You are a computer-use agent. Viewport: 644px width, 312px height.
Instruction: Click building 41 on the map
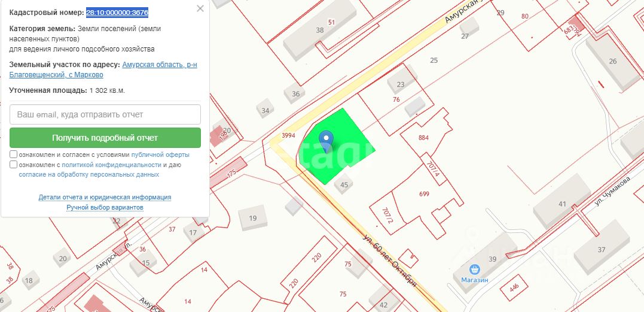(x=562, y=204)
